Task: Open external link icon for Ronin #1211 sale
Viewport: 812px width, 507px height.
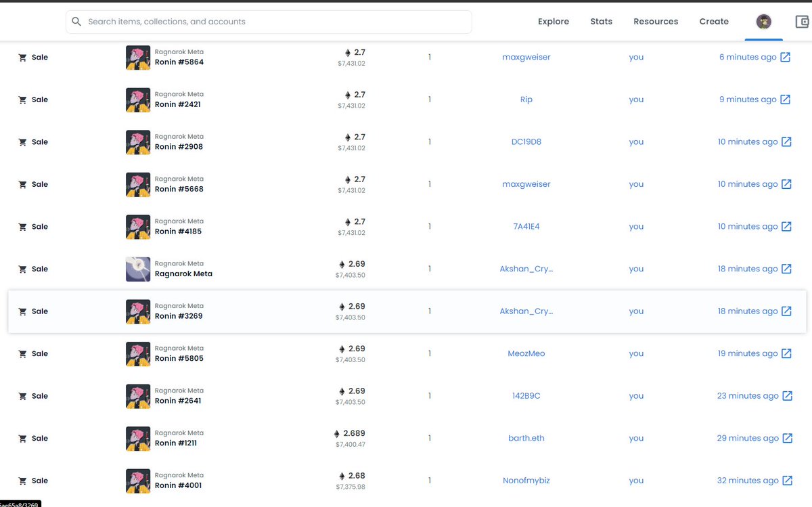Action: point(787,438)
